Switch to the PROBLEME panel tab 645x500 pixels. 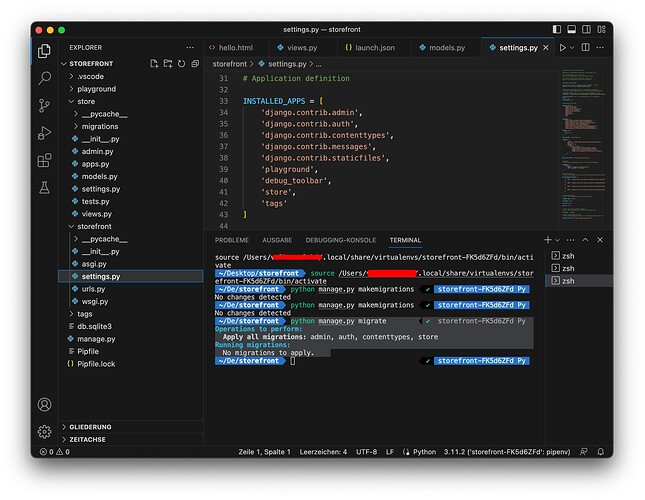[231, 240]
